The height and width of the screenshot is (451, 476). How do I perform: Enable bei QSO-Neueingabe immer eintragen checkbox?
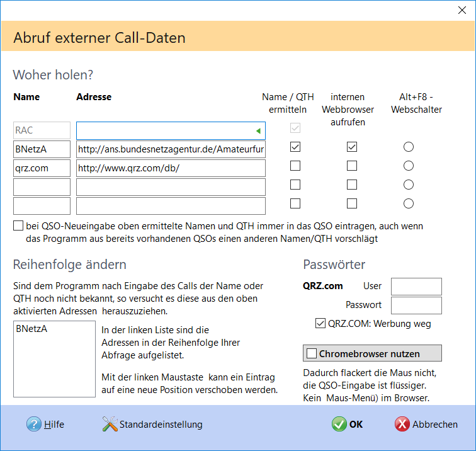pos(18,226)
